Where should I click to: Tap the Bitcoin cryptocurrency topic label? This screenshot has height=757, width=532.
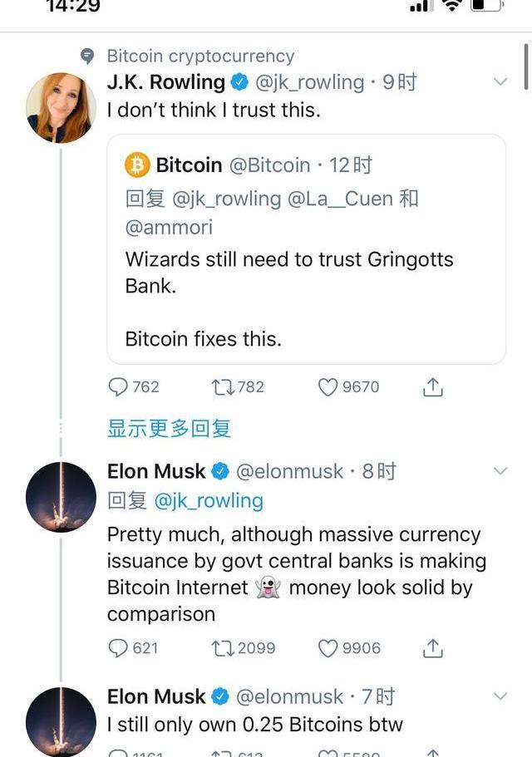click(x=200, y=56)
